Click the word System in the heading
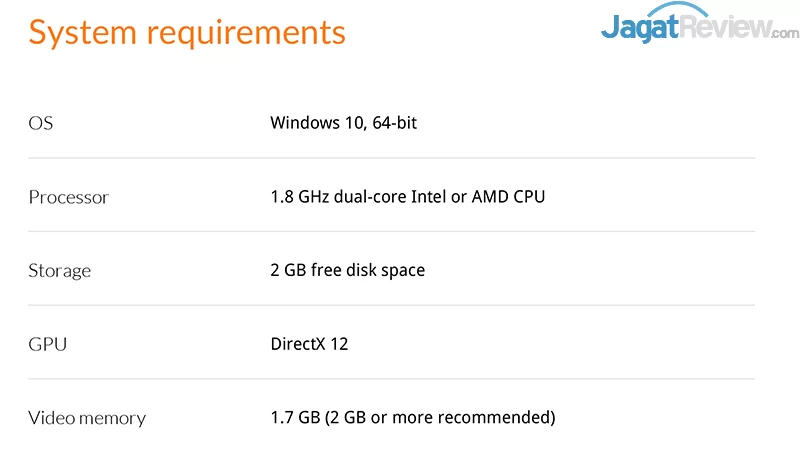The image size is (800, 467). click(83, 32)
